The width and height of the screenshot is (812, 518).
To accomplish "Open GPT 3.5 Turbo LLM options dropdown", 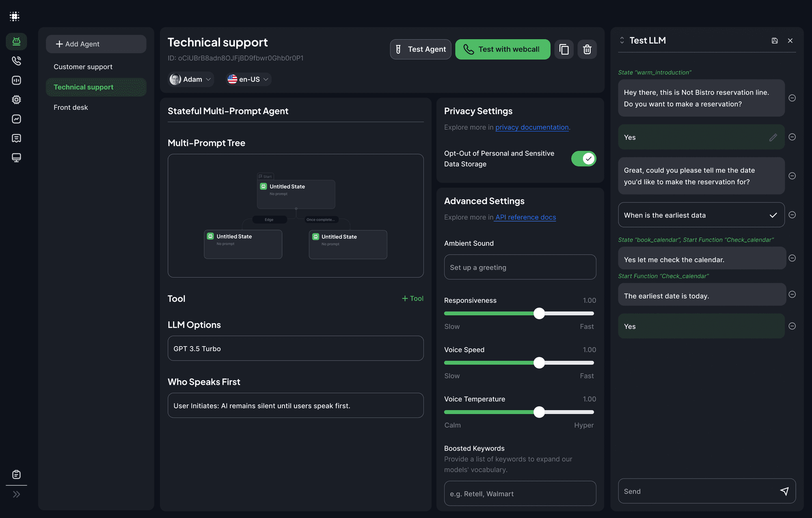I will [295, 349].
